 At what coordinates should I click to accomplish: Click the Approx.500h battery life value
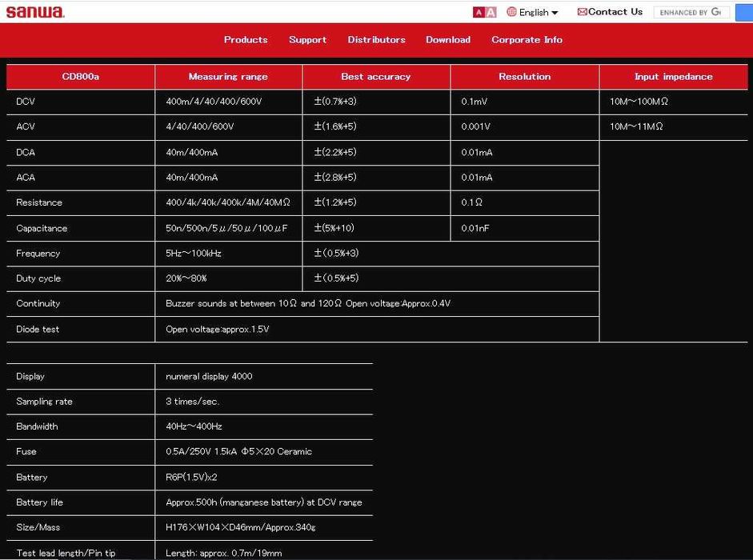263,502
